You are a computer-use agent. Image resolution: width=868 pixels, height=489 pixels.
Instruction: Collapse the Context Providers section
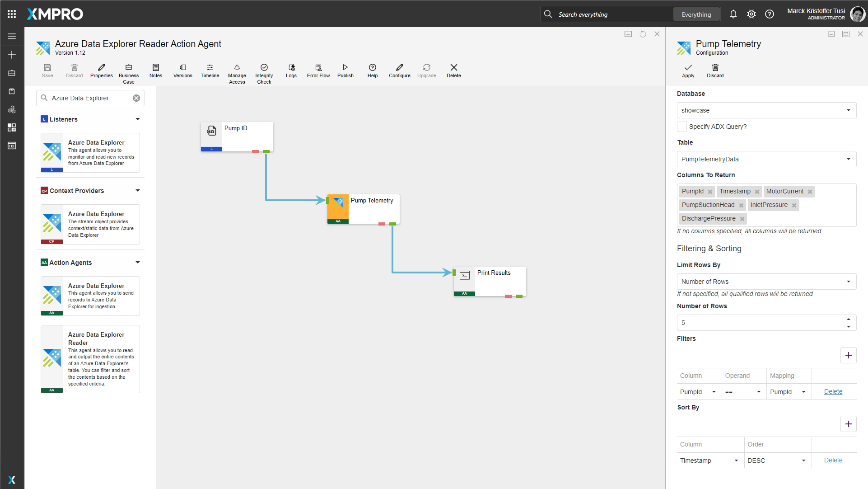(138, 191)
